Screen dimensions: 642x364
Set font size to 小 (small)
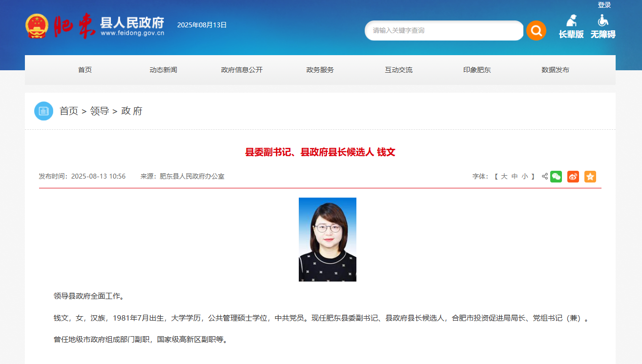(x=525, y=177)
